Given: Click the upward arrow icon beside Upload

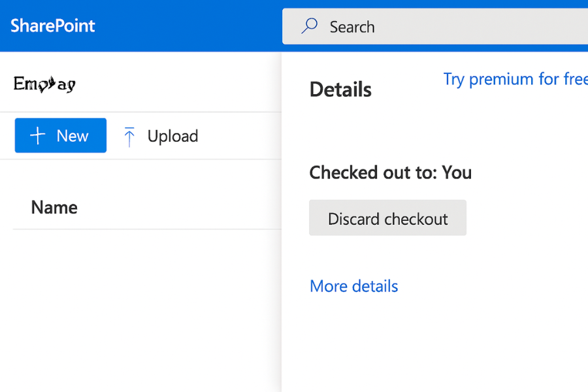Looking at the screenshot, I should click(129, 135).
